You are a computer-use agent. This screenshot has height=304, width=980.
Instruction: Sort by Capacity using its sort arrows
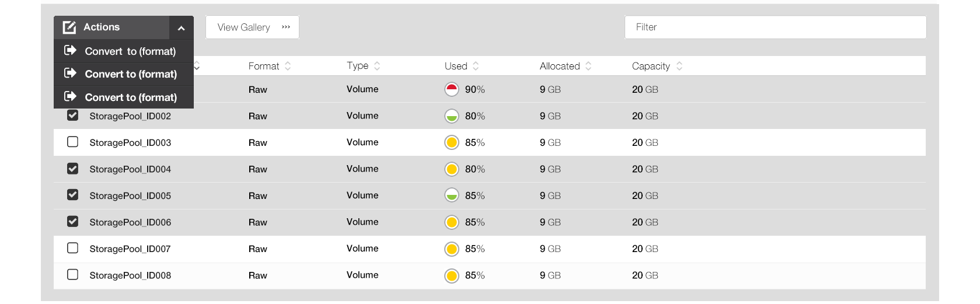coord(679,66)
